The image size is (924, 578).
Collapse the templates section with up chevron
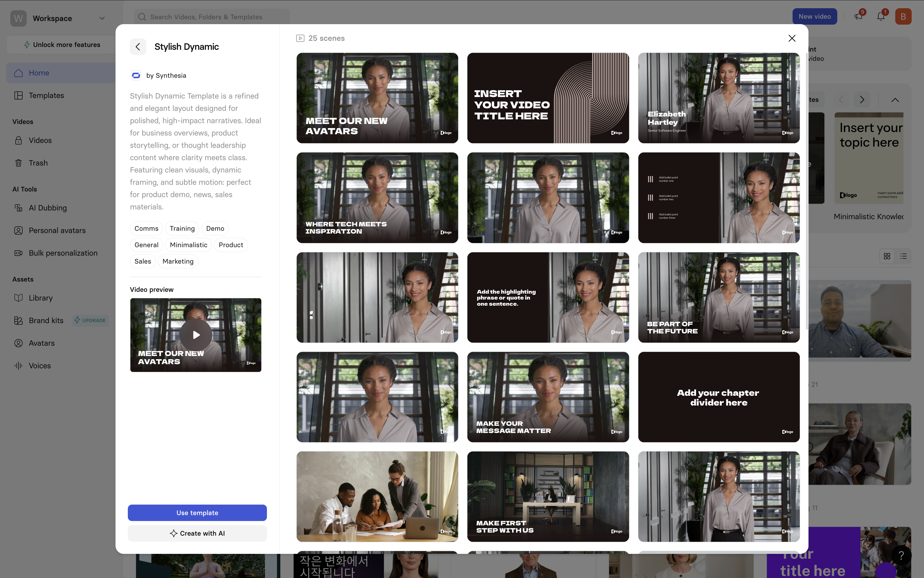coord(895,100)
